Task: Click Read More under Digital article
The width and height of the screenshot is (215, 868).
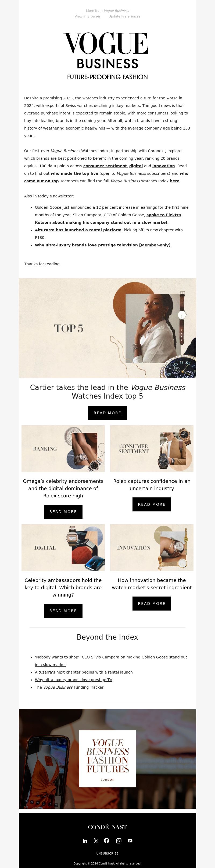Action: (x=63, y=611)
